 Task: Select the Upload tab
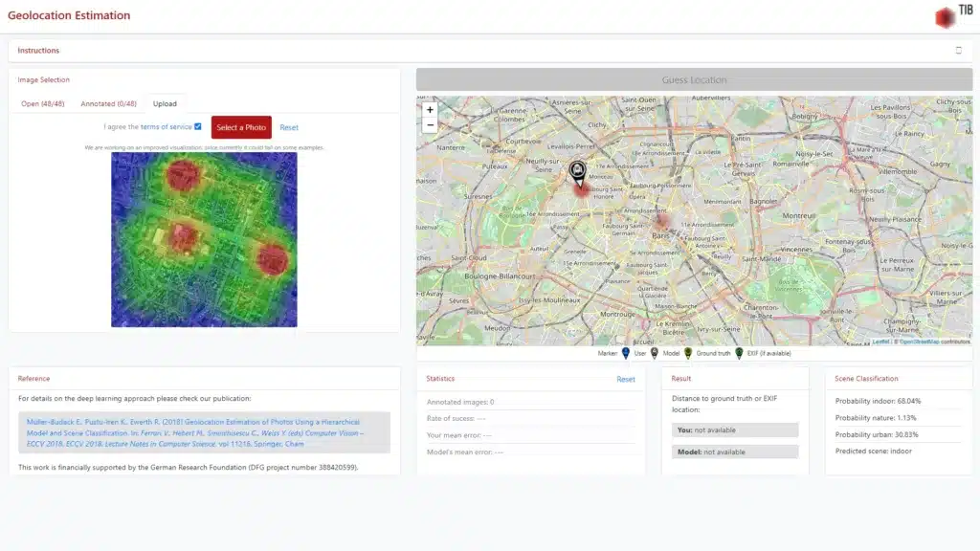pos(165,103)
